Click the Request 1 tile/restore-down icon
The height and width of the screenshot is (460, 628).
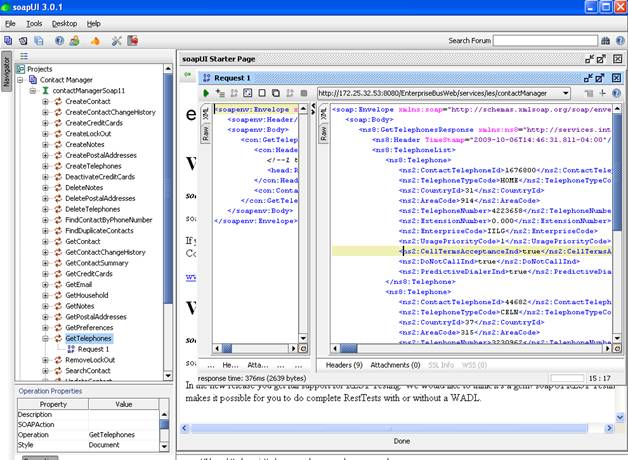pos(588,78)
